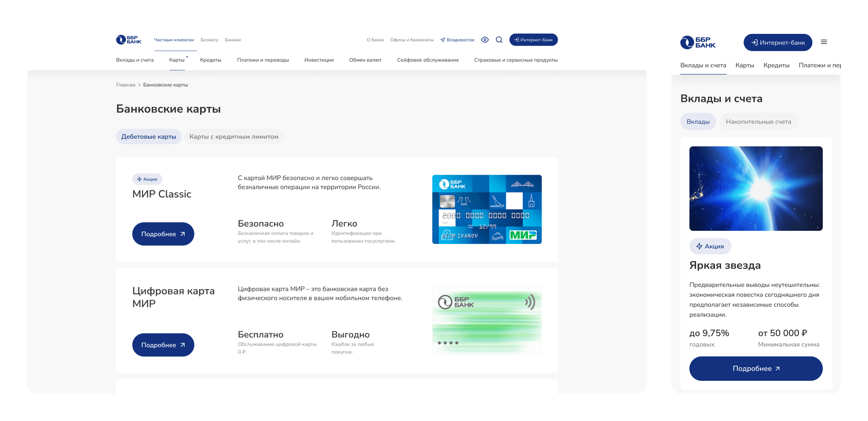Click the BBR Bank logo in desktop header
Image resolution: width=868 pixels, height=421 pixels.
128,40
